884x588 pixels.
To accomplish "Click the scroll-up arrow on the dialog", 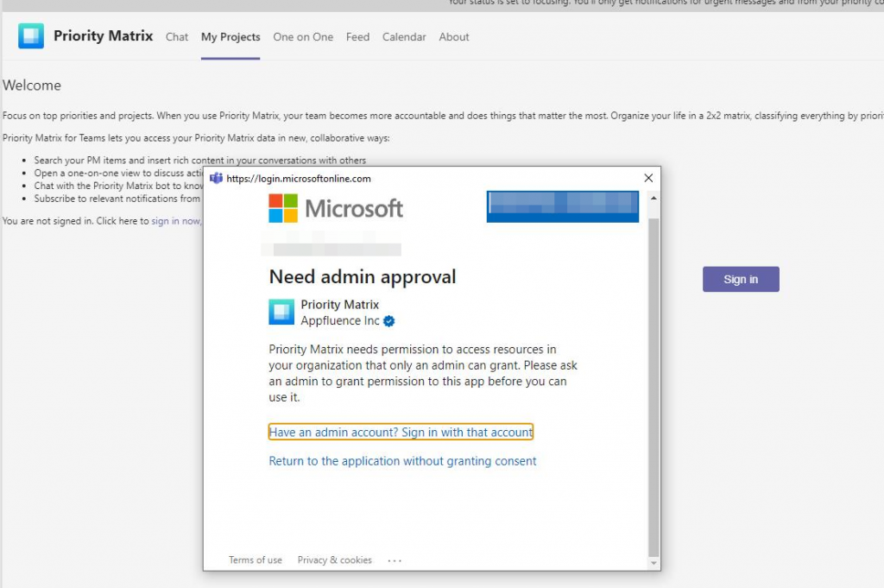I will pos(654,196).
